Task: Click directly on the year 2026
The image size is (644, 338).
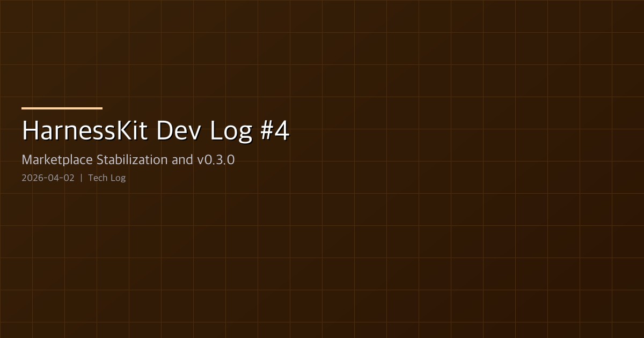Action: point(31,178)
